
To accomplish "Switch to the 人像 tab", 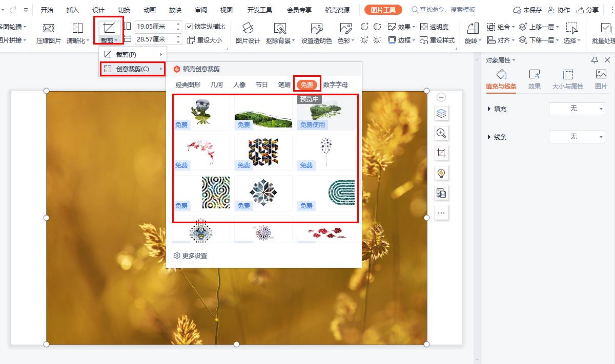I will [239, 84].
